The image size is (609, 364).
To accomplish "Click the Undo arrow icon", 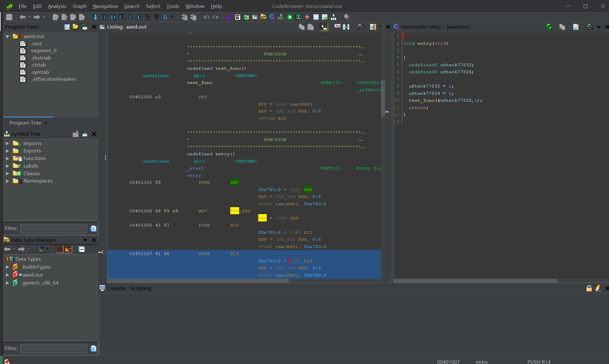I will coord(206,17).
